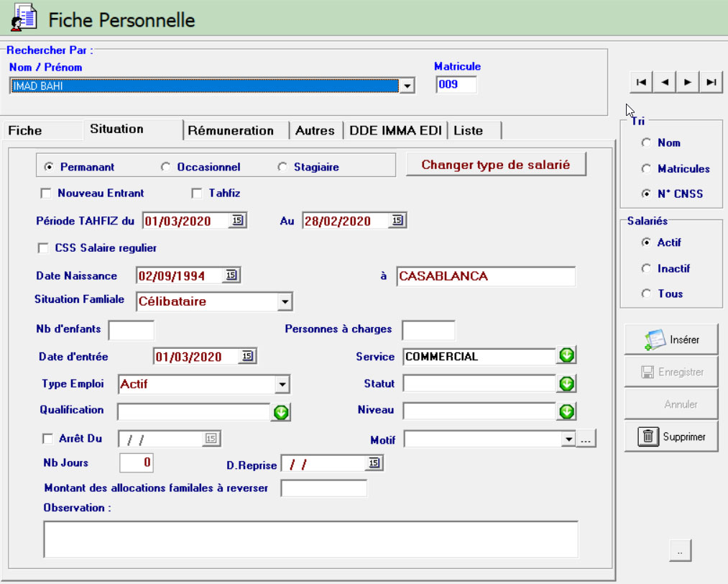
Task: Open calendar for Date Naissance field
Action: (231, 275)
